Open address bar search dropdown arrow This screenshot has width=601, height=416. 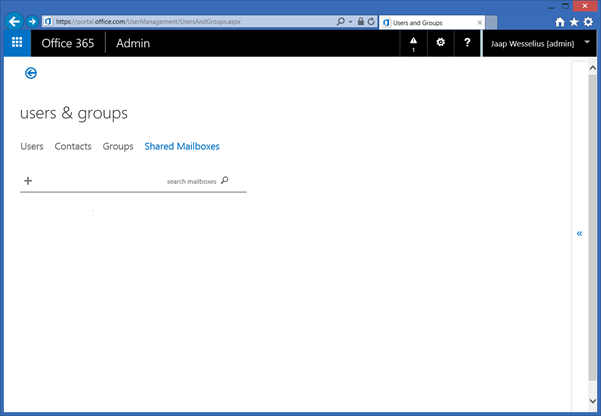click(350, 21)
